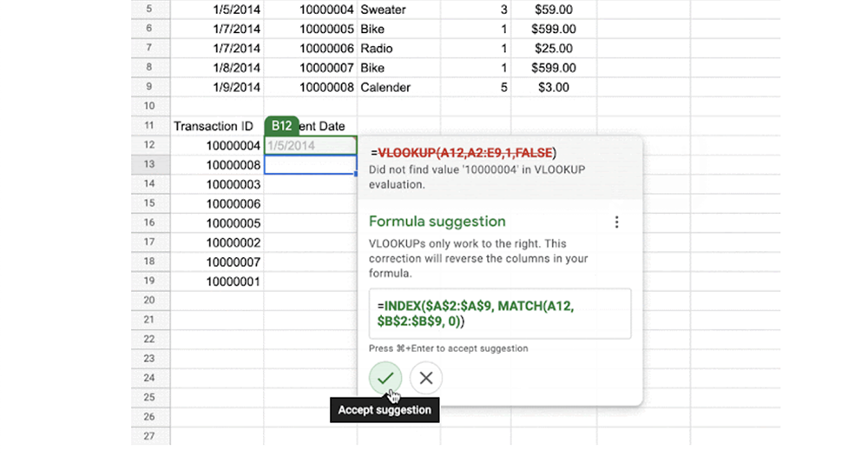Select the 'Calender' product cell
Viewport: 868px width, 457px height.
point(398,87)
